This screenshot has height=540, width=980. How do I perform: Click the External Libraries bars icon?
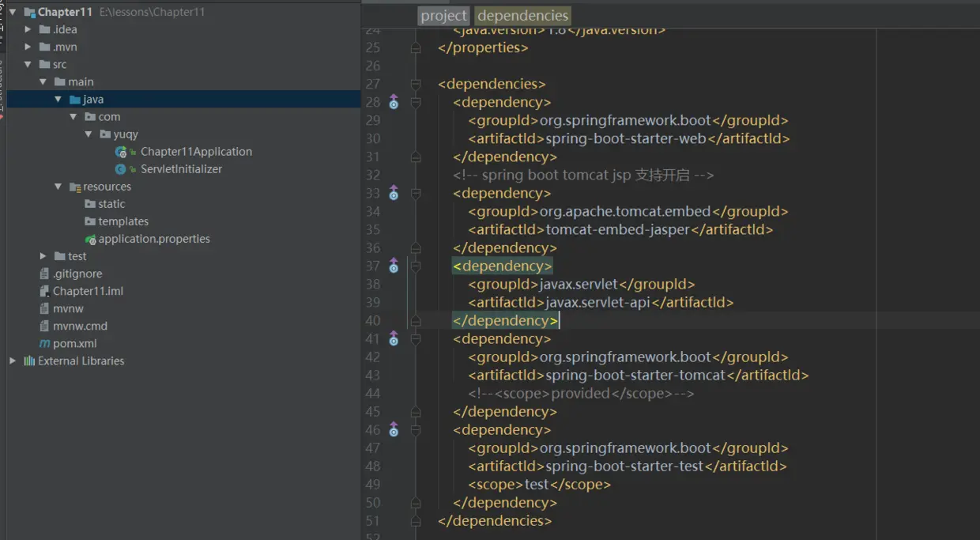(29, 361)
